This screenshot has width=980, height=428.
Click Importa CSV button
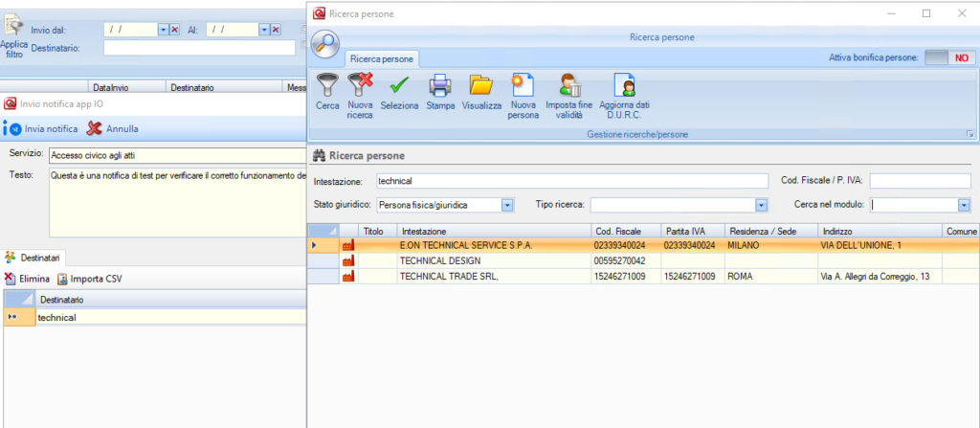click(89, 279)
